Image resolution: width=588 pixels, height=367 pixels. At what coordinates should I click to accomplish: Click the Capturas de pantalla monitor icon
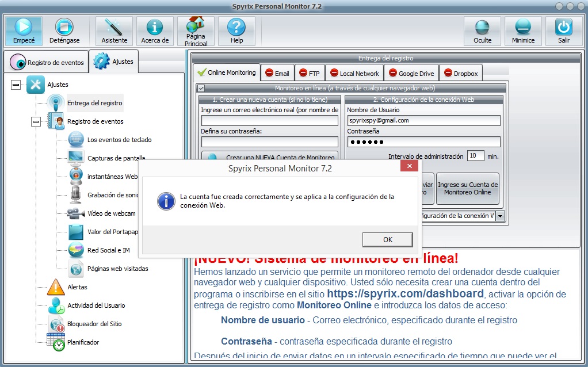coord(76,158)
